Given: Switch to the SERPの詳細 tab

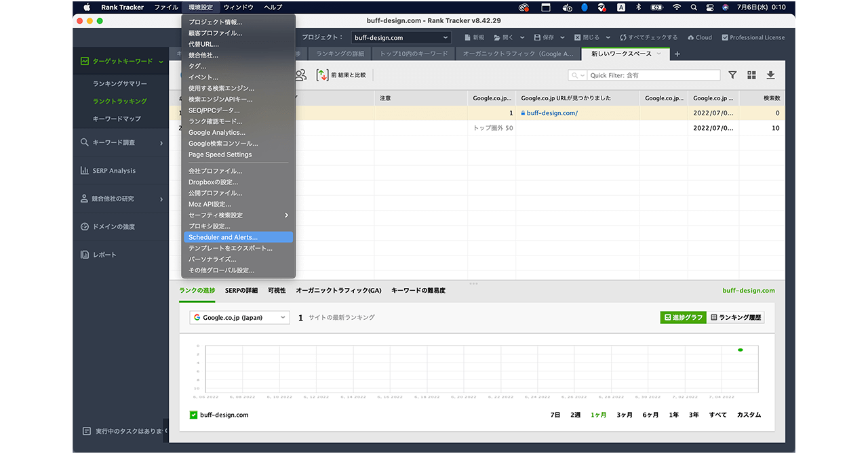Looking at the screenshot, I should 241,291.
